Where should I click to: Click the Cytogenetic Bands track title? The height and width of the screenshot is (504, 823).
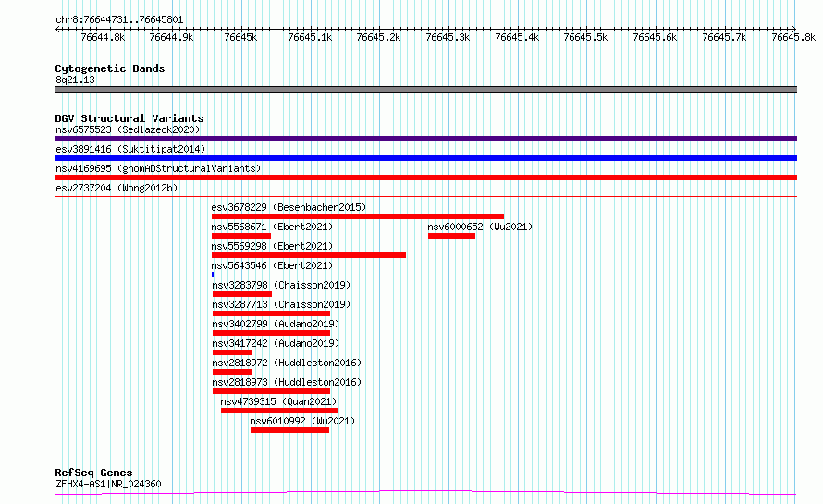110,68
